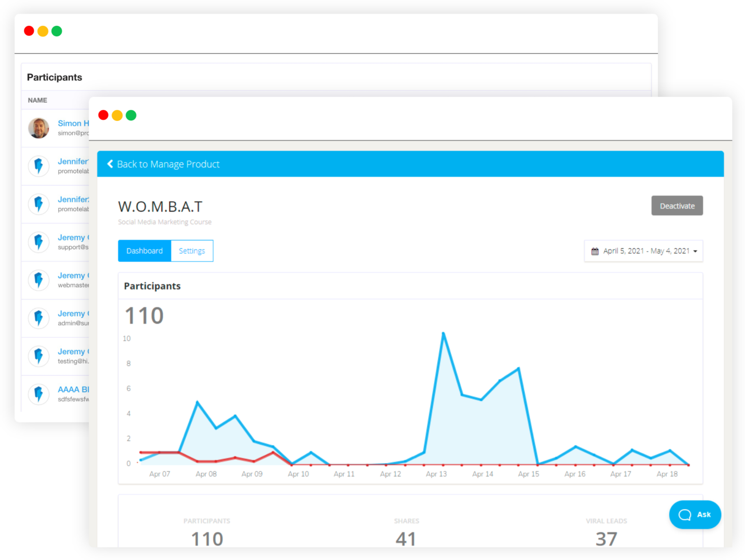Collapse the Participants chart panel

pyautogui.click(x=152, y=286)
